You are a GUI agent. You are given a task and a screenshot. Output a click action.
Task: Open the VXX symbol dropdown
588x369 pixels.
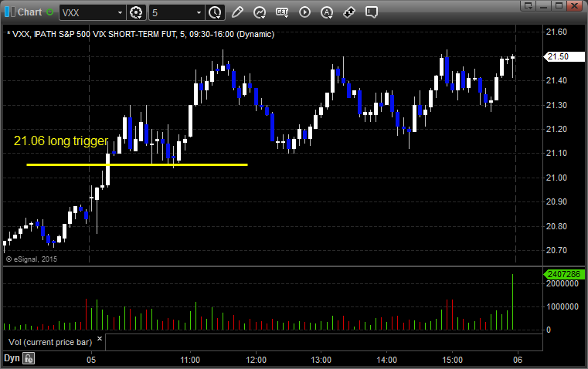tap(120, 12)
